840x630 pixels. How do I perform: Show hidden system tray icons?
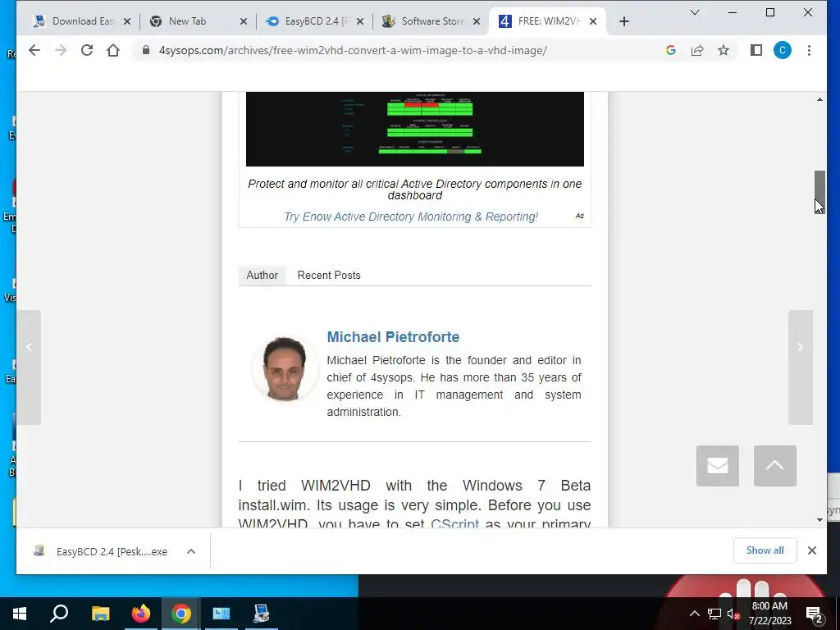(694, 614)
